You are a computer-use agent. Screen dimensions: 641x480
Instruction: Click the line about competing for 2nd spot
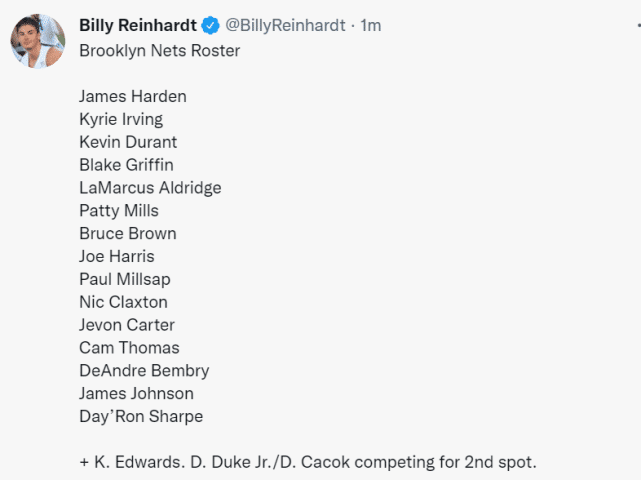(x=308, y=462)
